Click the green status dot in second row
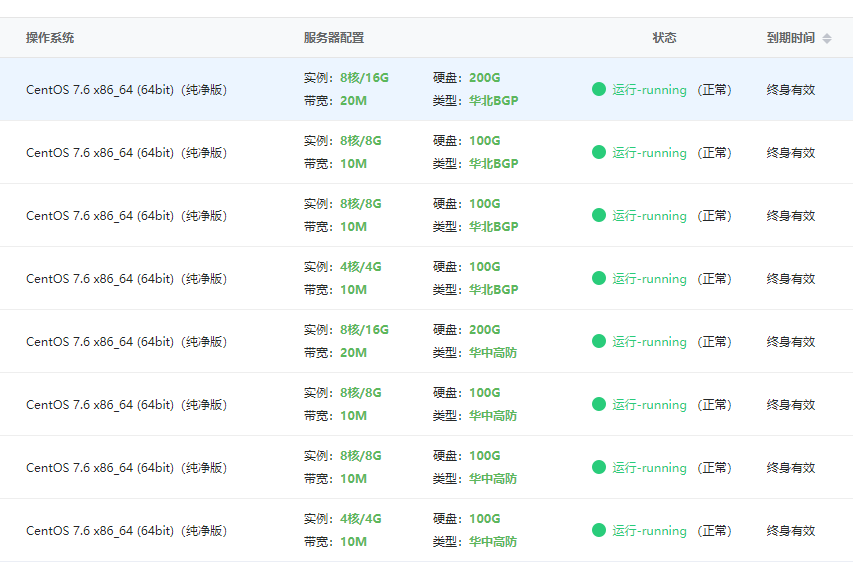This screenshot has height=573, width=853. [599, 152]
